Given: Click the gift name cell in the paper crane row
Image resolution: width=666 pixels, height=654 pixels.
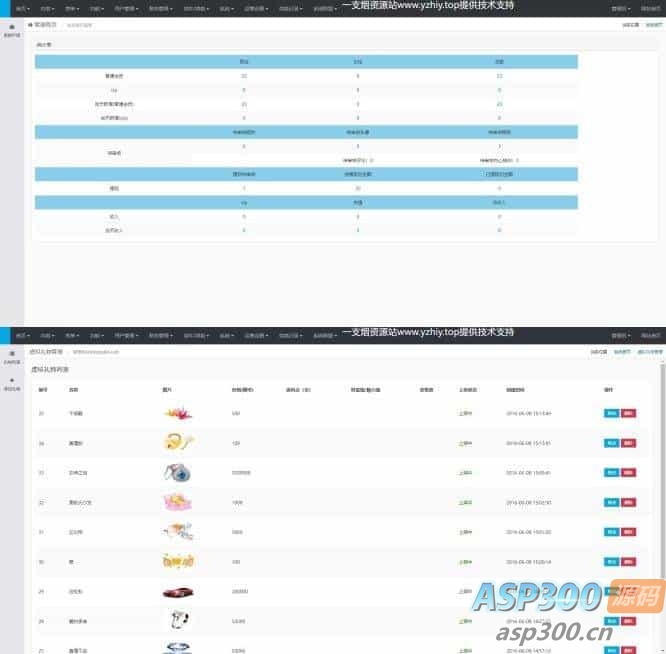Looking at the screenshot, I should pyautogui.click(x=76, y=413).
